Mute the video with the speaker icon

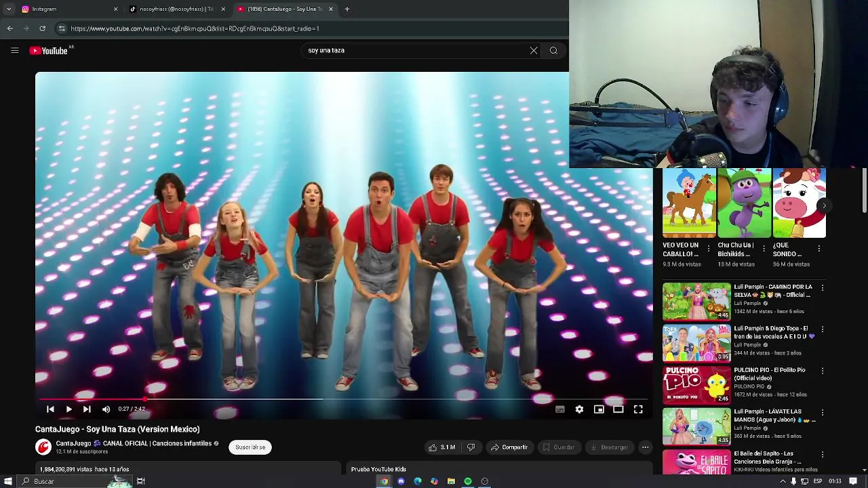tap(106, 409)
